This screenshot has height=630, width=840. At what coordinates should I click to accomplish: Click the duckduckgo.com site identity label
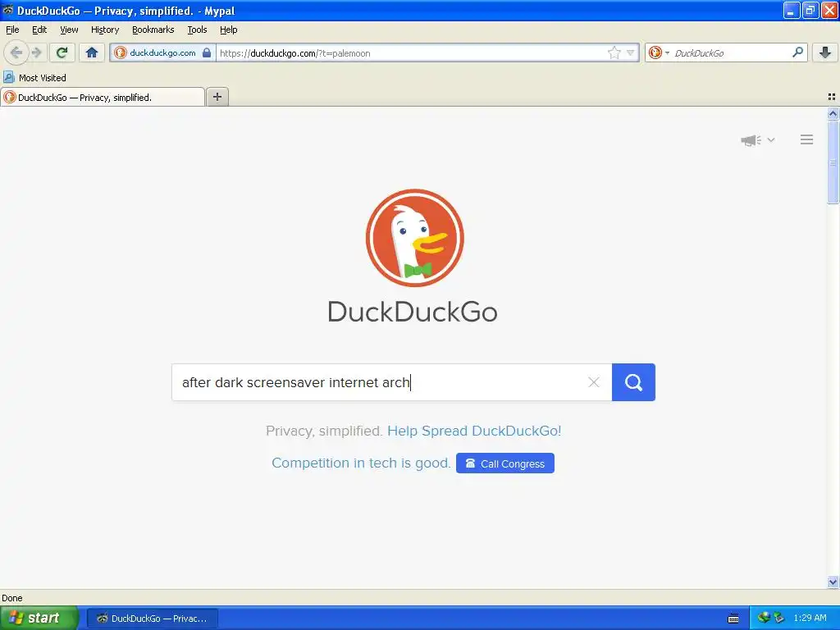163,52
